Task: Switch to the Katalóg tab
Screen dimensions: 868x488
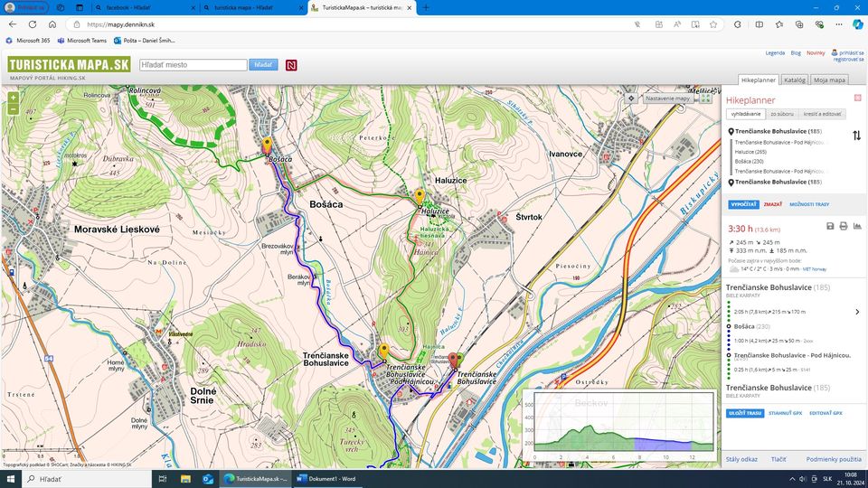Action: coord(795,80)
